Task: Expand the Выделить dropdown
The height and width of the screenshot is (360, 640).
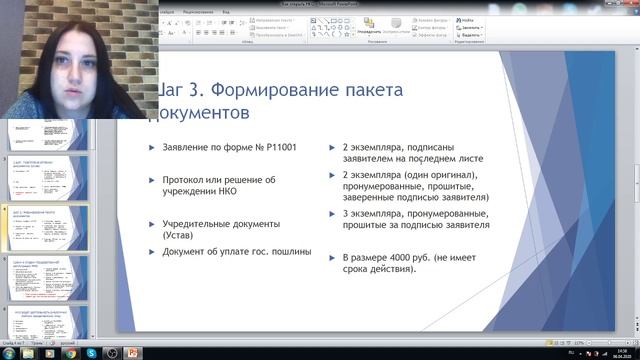Action: 469,35
